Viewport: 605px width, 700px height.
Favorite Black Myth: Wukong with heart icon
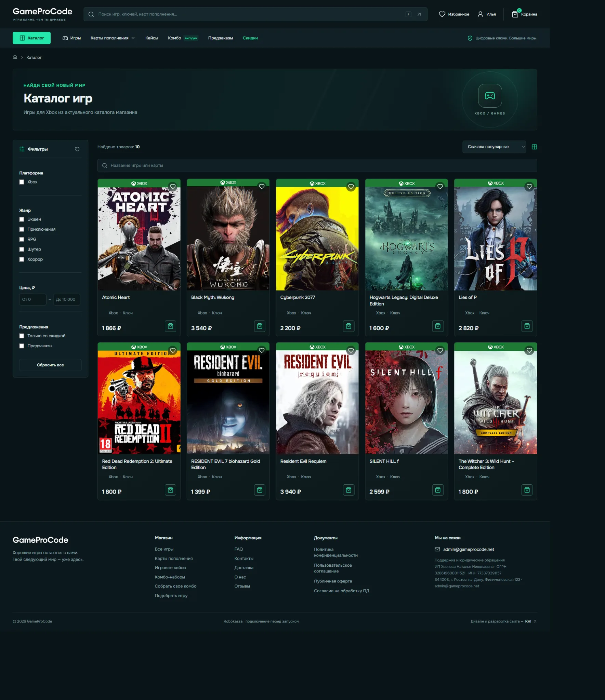(x=262, y=187)
